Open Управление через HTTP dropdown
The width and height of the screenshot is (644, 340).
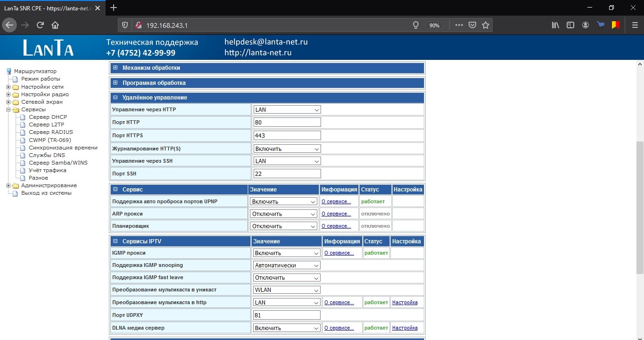(x=287, y=110)
